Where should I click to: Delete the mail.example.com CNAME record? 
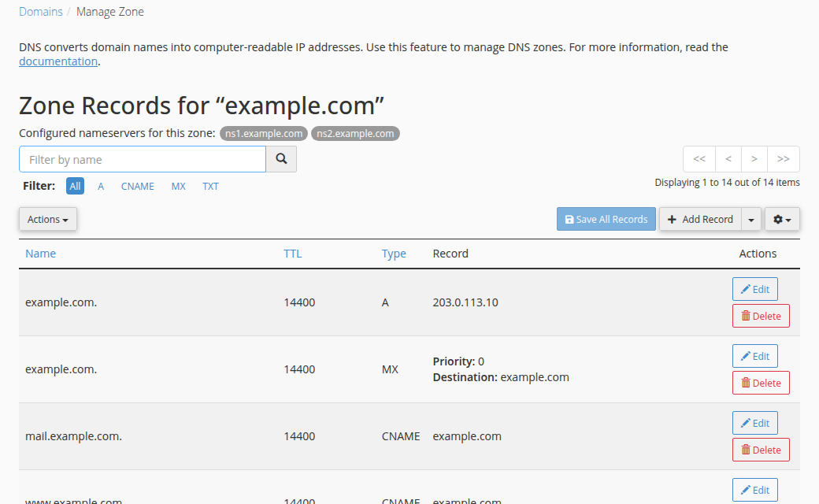tap(761, 450)
